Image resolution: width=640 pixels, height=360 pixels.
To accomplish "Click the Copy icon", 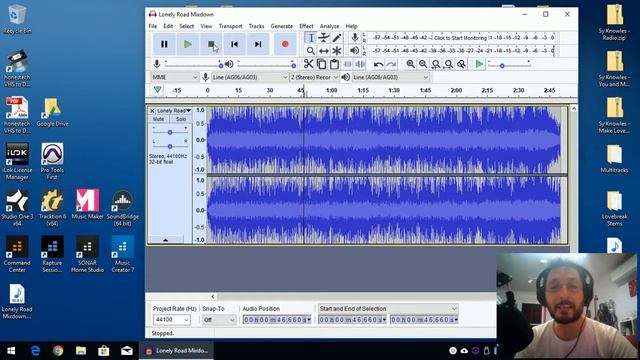I will click(x=322, y=64).
